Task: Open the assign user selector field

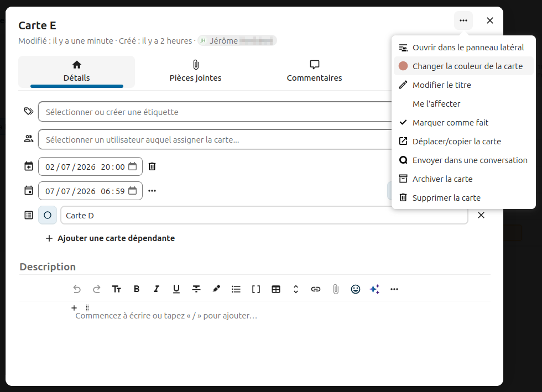Action: (215, 139)
